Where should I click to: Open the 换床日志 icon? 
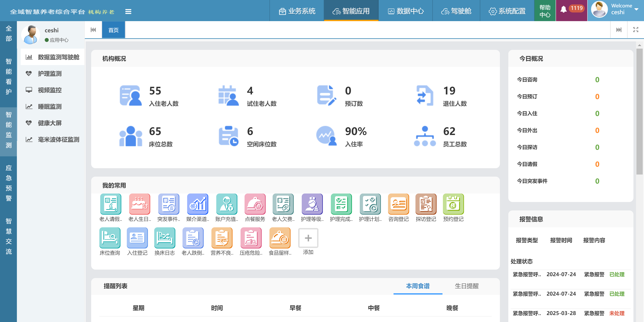(x=165, y=238)
